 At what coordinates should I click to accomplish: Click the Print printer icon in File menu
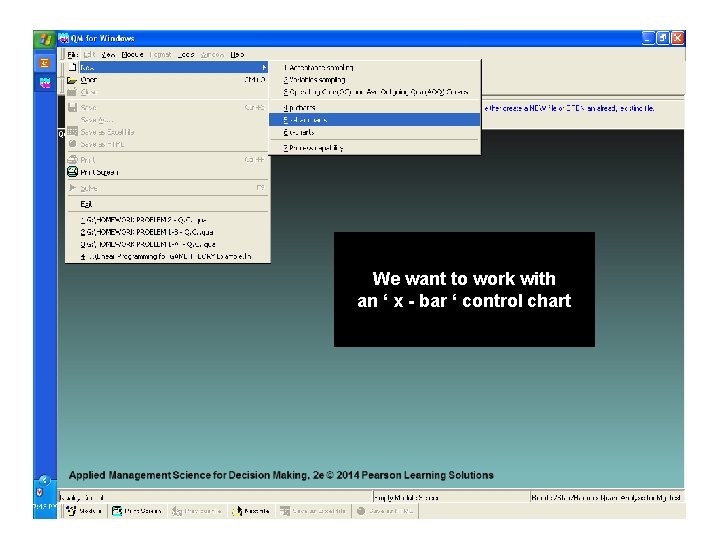click(72, 160)
